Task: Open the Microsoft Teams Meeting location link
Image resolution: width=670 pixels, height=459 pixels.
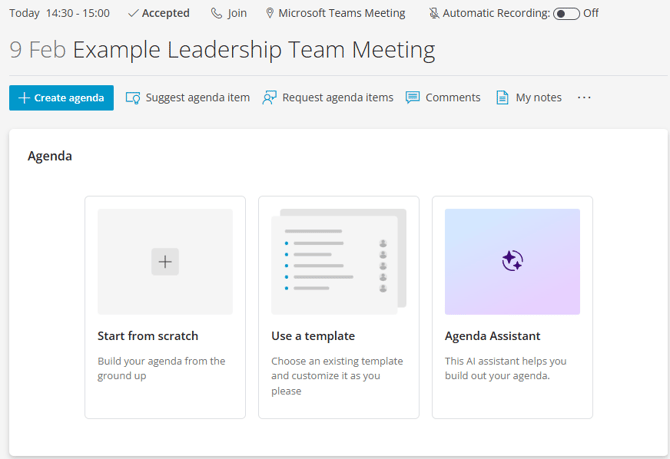Action: click(x=341, y=14)
